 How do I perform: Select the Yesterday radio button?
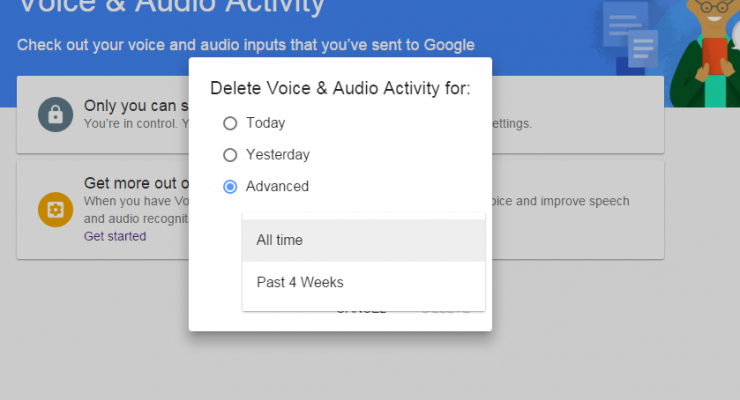tap(230, 155)
